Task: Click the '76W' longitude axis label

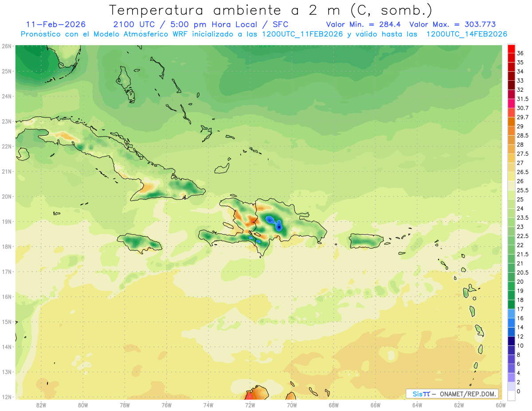Action: click(x=166, y=405)
